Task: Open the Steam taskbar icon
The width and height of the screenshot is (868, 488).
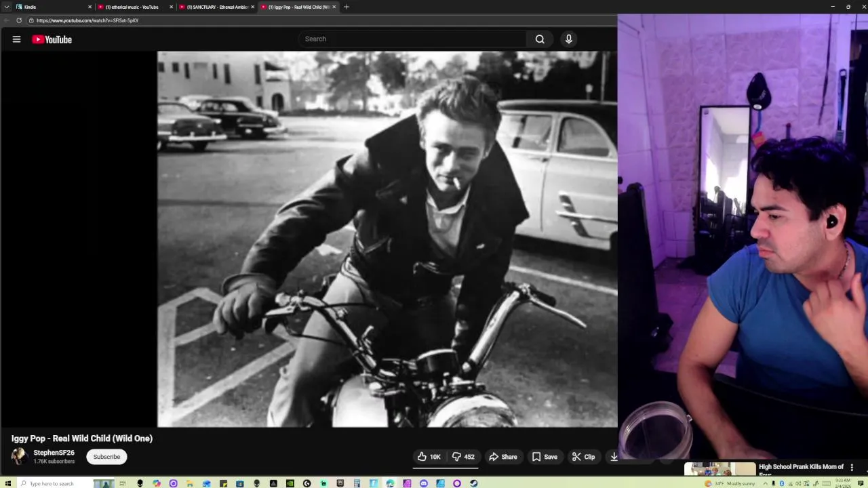Action: click(473, 483)
